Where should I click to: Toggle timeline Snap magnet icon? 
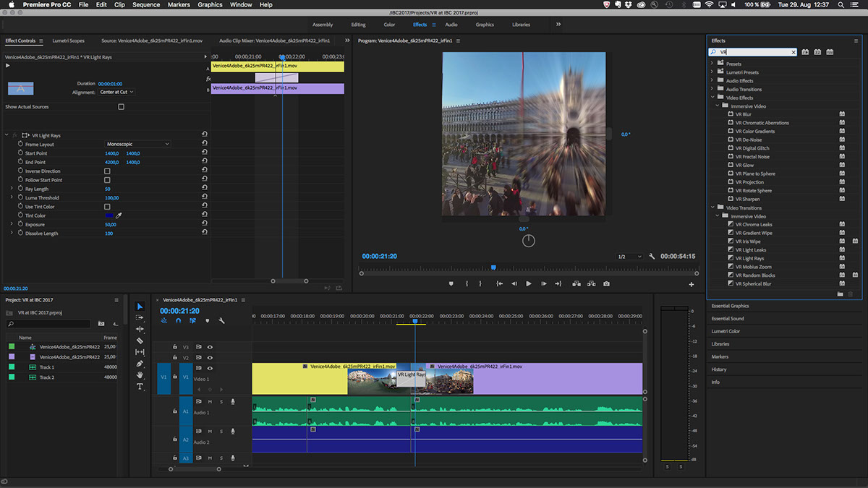point(178,320)
